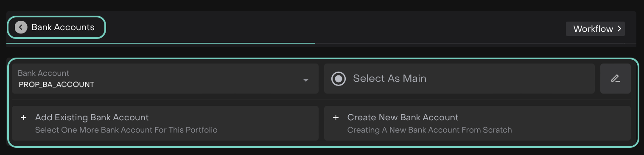Click the Bank Accounts title text
The image size is (644, 155).
[x=63, y=27]
